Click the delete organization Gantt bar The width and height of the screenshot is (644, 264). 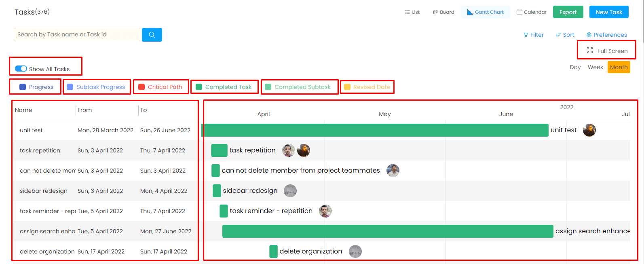(273, 251)
